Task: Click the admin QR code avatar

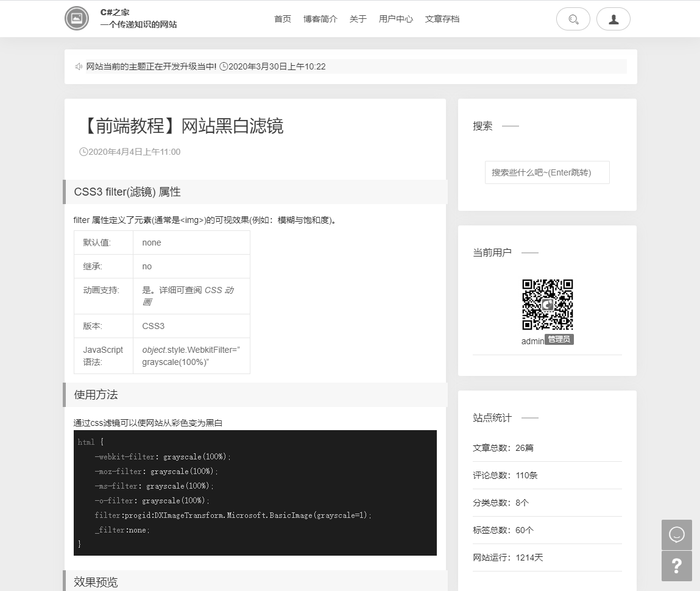Action: (x=547, y=305)
